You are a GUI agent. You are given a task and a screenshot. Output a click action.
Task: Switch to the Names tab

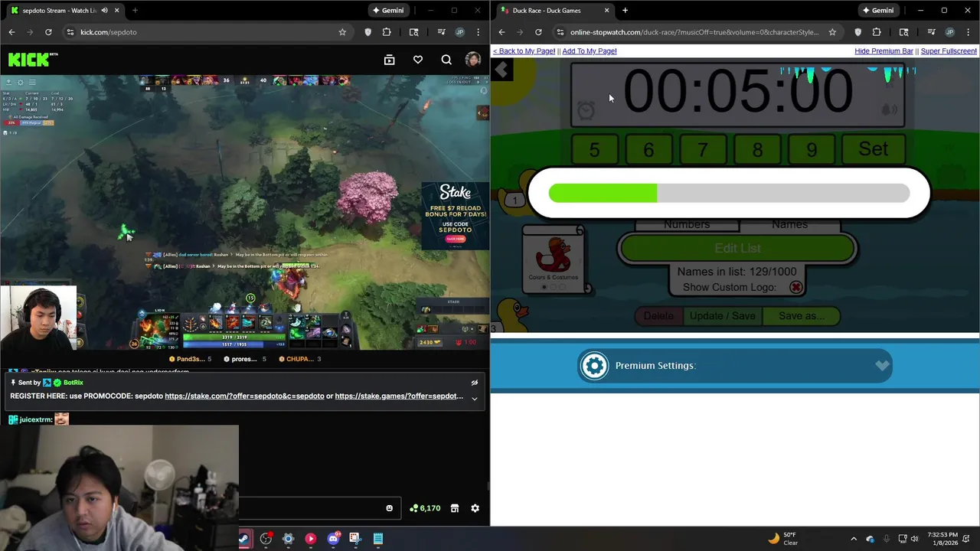click(789, 224)
